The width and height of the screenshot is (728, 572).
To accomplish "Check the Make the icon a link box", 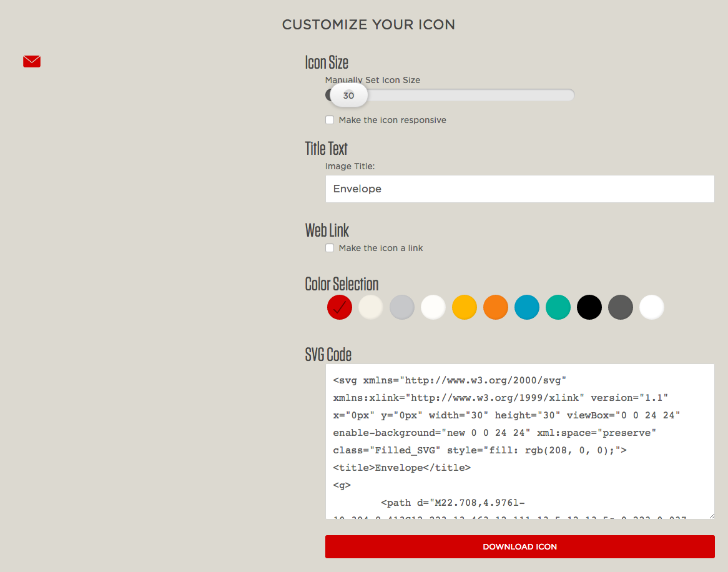I will pos(330,248).
